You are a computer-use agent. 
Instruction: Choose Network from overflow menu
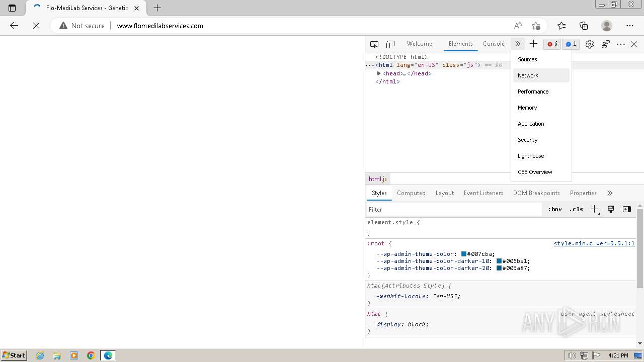pos(541,75)
